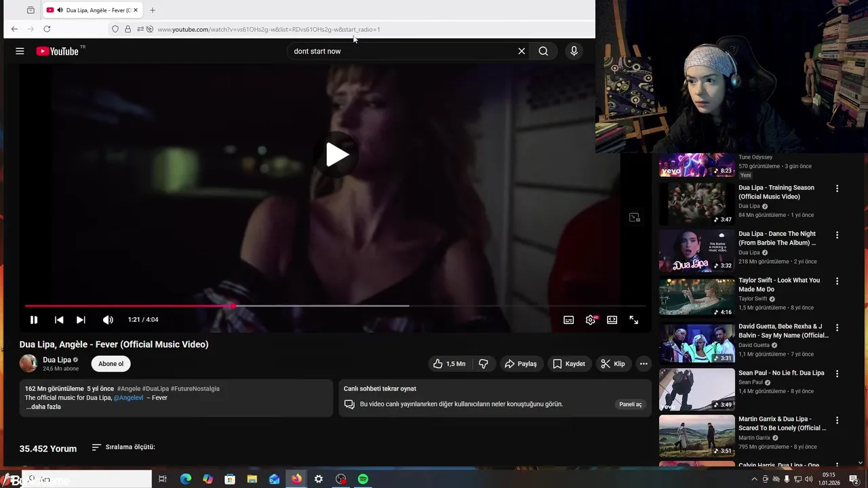Open Taylor Swift Look What You Made Me Do thumbnail
The height and width of the screenshot is (488, 868).
click(697, 296)
